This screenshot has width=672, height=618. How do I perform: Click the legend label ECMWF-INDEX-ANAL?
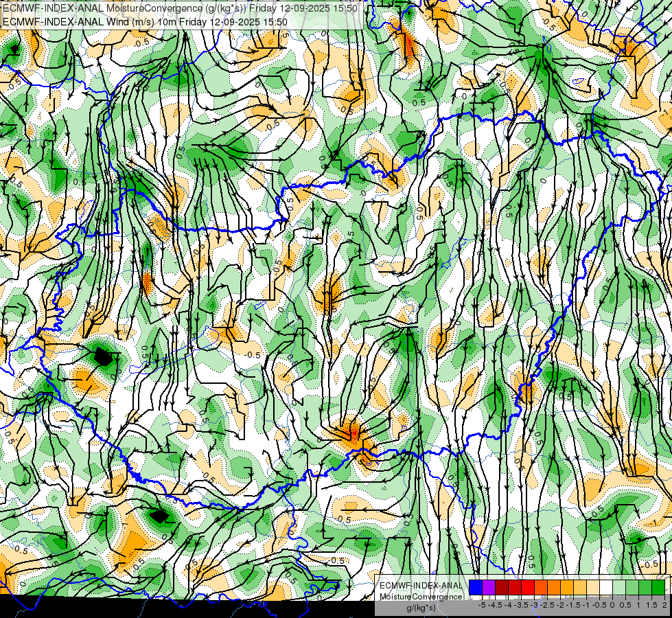[421, 586]
